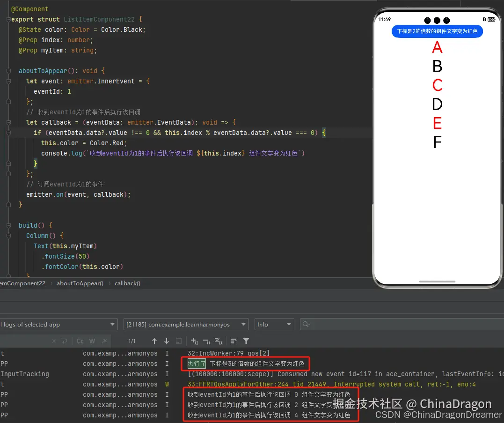Tap the letter F in phone preview
Viewport: 504px width, 423px height.
pyautogui.click(x=437, y=142)
